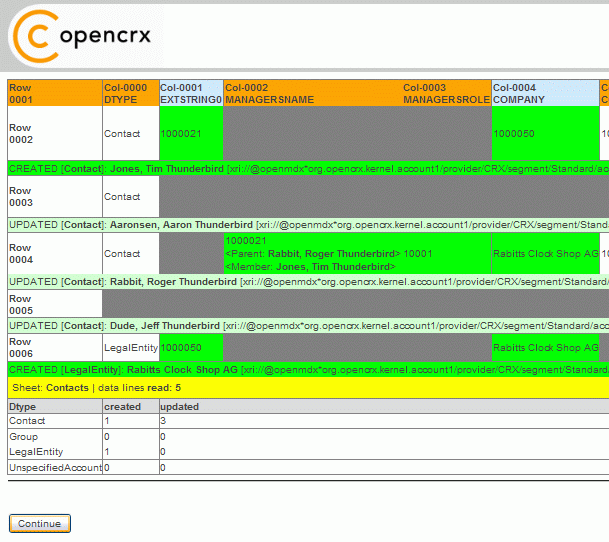Click CREATED Contact Jones, Tim Thunderbird line

[x=308, y=169]
